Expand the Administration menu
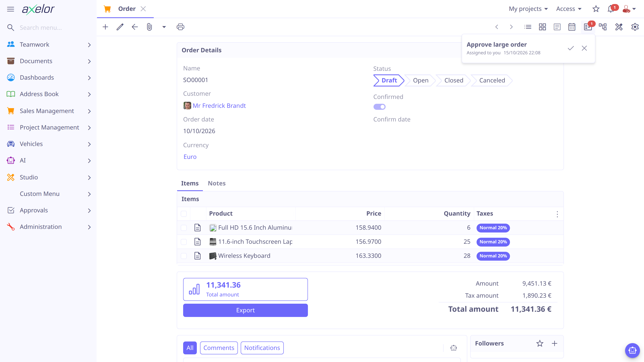644x362 pixels. click(48, 227)
